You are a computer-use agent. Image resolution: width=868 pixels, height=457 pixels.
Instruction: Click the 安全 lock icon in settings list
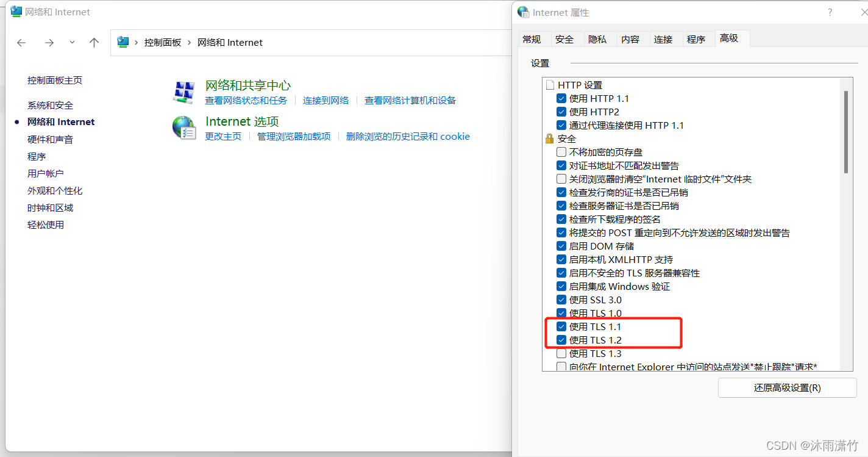tap(549, 139)
